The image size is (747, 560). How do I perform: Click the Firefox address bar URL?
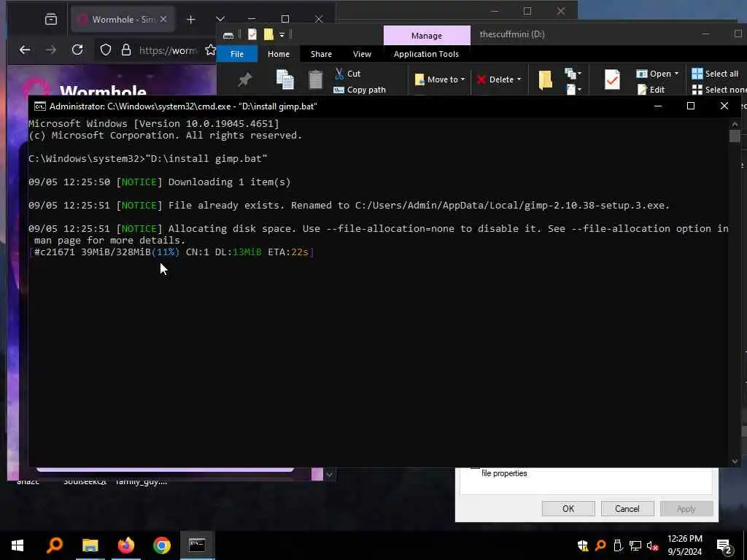[168, 50]
